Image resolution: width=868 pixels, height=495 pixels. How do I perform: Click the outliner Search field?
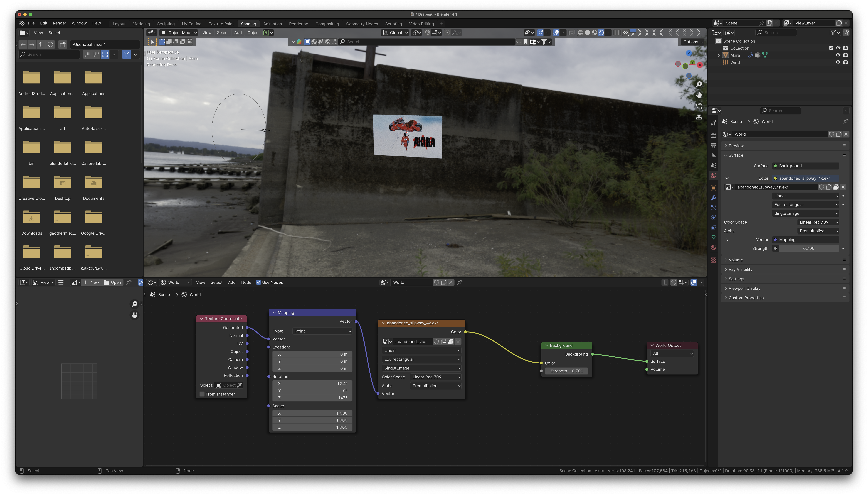776,33
